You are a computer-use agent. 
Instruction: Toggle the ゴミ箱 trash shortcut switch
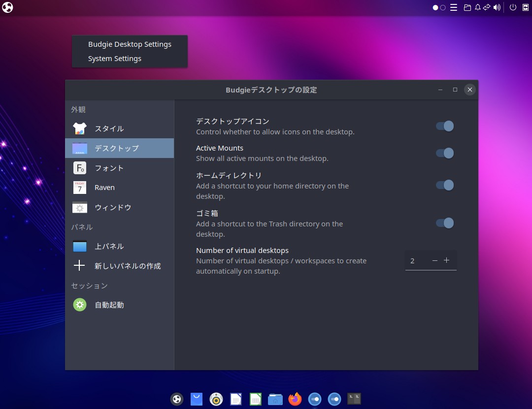tap(445, 223)
